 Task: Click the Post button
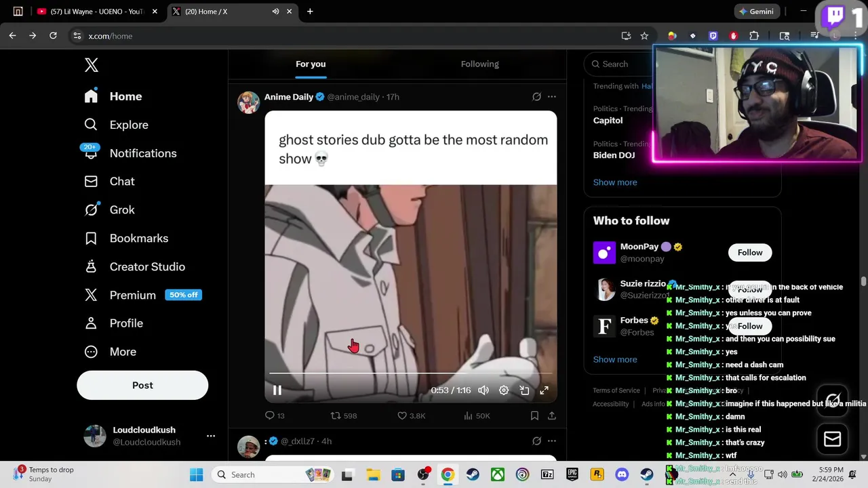point(142,385)
